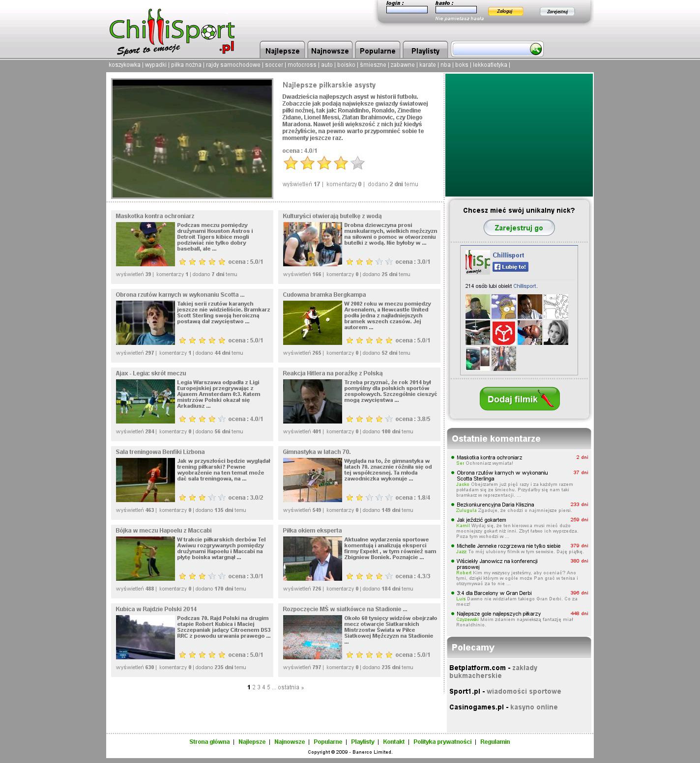Screen dimensions: 700x763
Task: Open 'Polityka prywatności' footer link
Action: pyautogui.click(x=442, y=742)
